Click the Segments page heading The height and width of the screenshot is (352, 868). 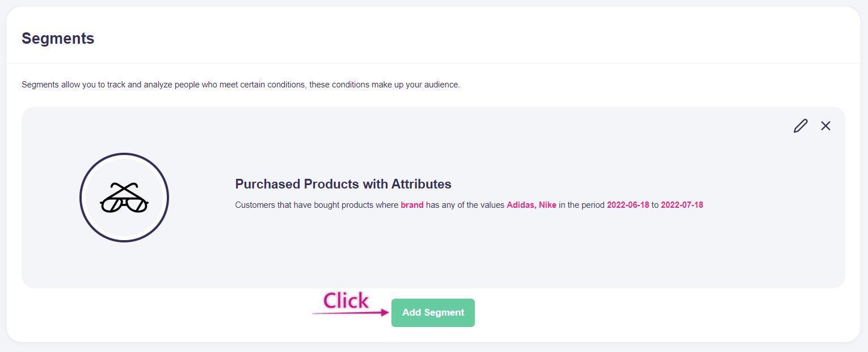click(x=58, y=39)
